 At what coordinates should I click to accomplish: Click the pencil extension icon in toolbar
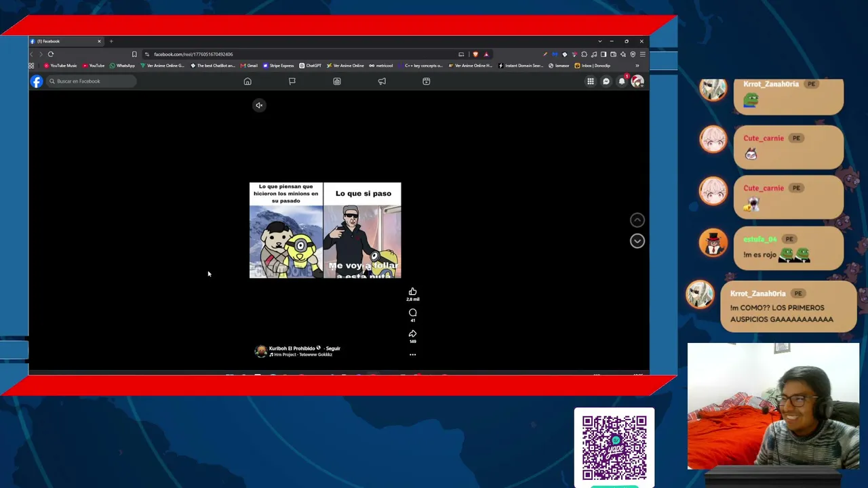pos(545,54)
